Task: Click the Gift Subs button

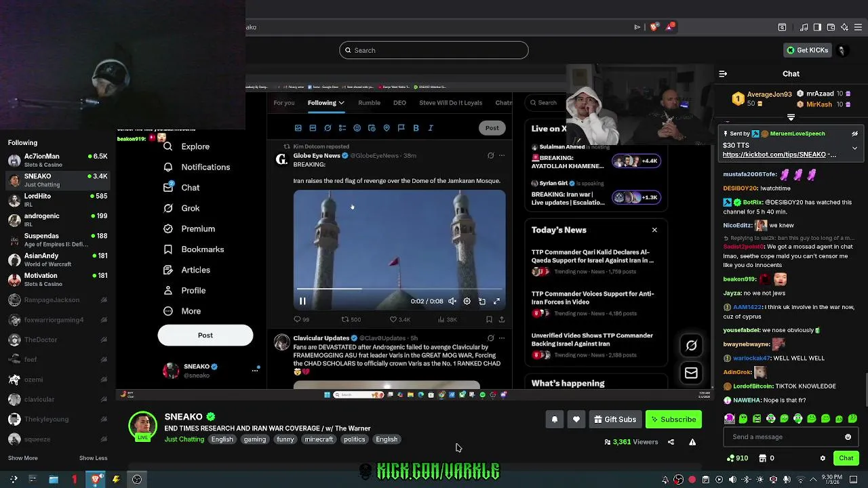Action: coord(615,420)
